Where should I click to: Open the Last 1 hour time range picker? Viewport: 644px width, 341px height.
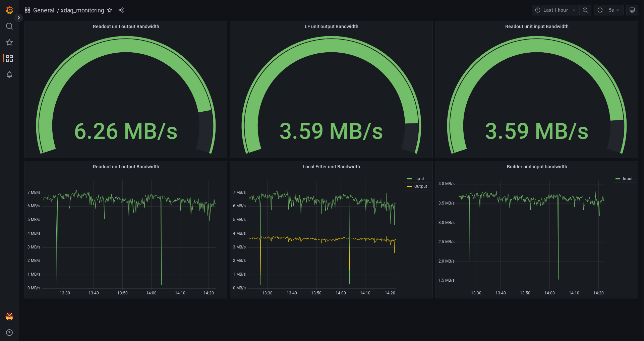tap(555, 10)
